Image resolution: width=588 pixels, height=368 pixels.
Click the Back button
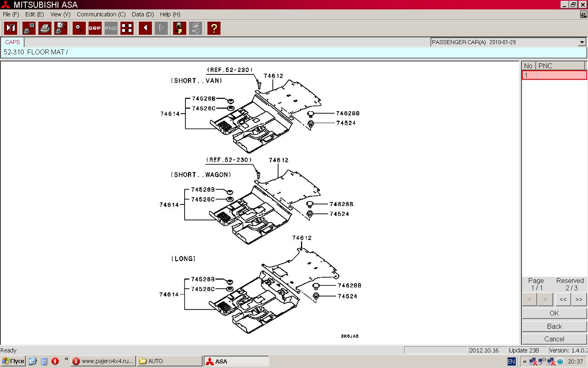tap(554, 326)
